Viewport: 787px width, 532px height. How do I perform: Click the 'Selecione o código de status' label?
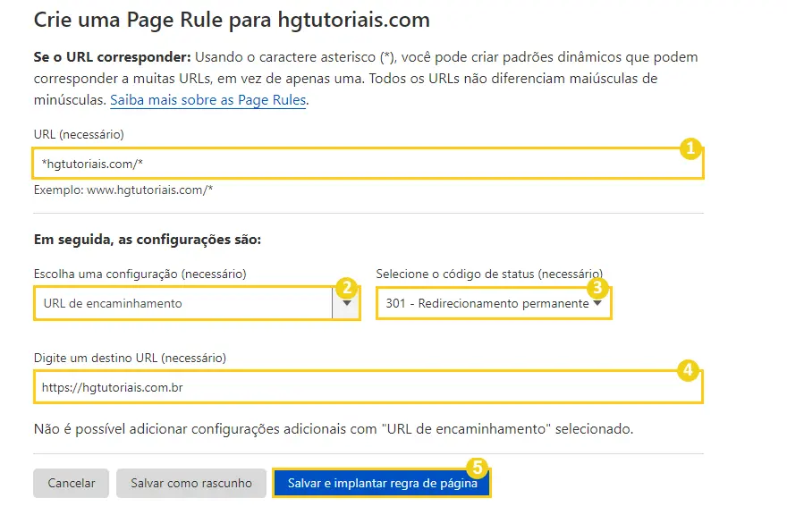(x=488, y=273)
